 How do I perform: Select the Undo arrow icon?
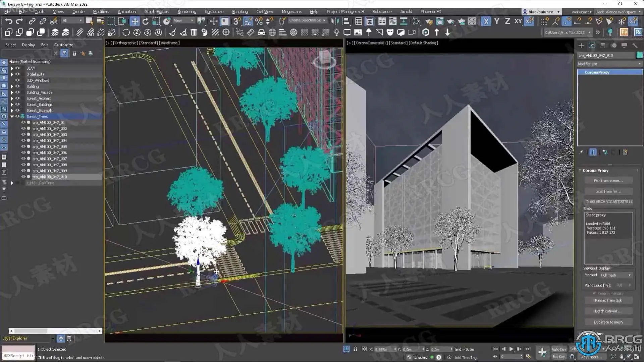(x=9, y=21)
